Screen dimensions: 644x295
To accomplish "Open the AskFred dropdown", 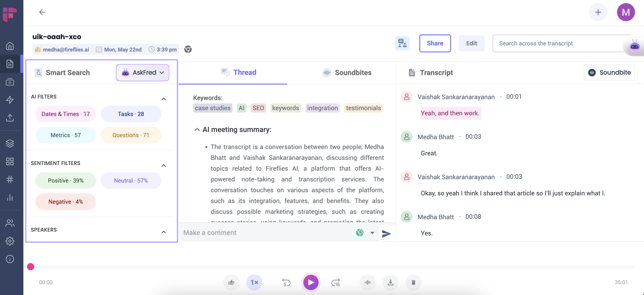I will click(143, 72).
